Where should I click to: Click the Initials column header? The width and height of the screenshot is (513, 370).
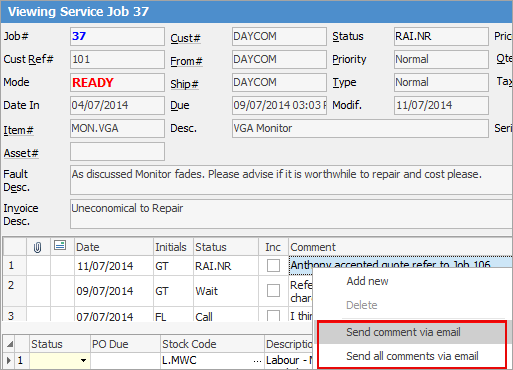pyautogui.click(x=173, y=247)
